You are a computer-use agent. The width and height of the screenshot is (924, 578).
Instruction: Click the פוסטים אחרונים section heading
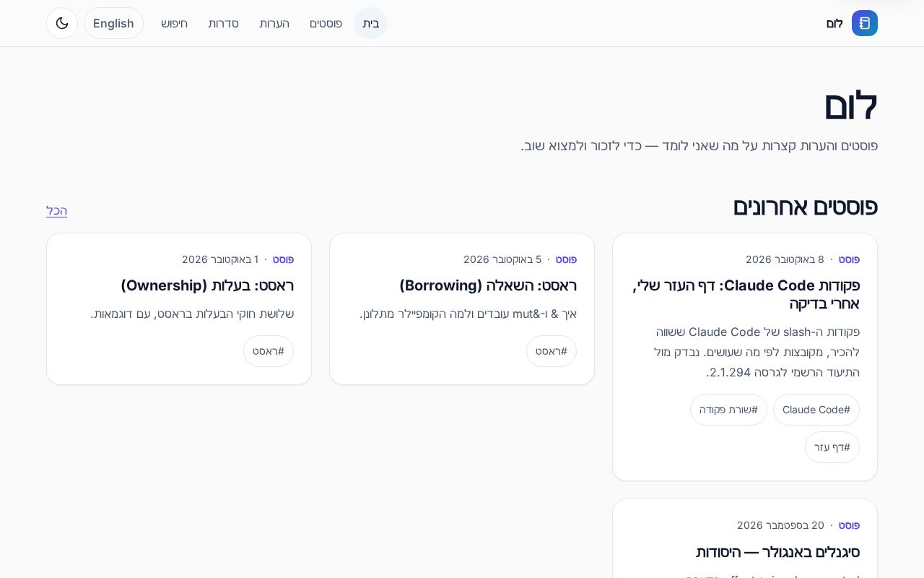tap(805, 207)
